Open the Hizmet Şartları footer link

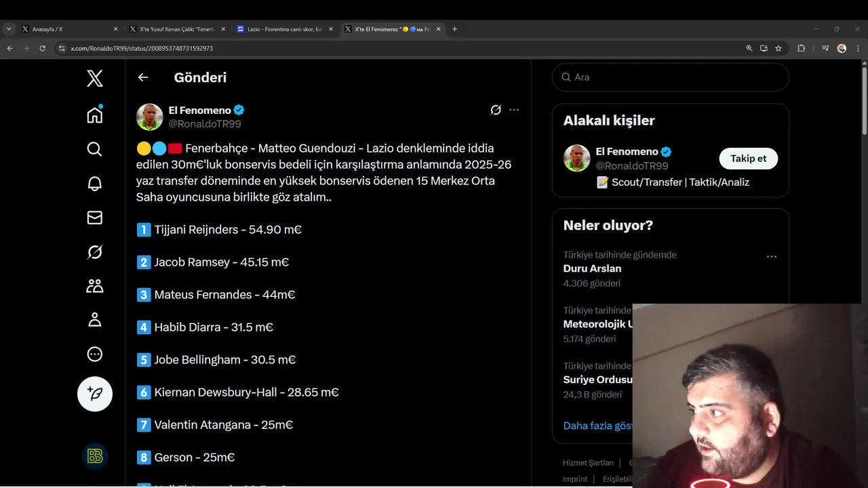point(588,463)
